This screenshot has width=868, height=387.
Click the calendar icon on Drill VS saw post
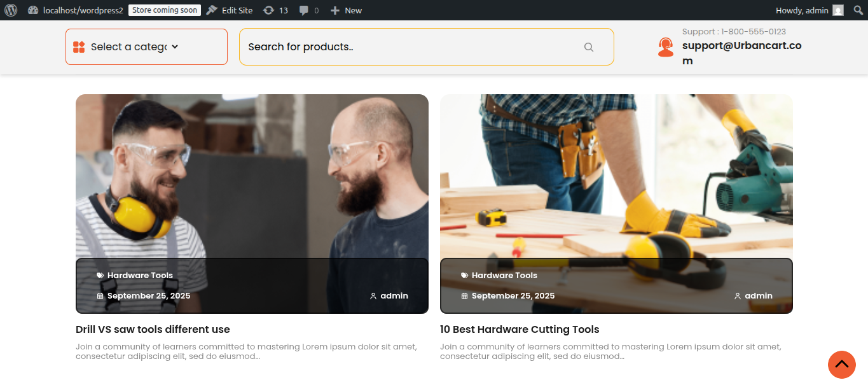100,296
